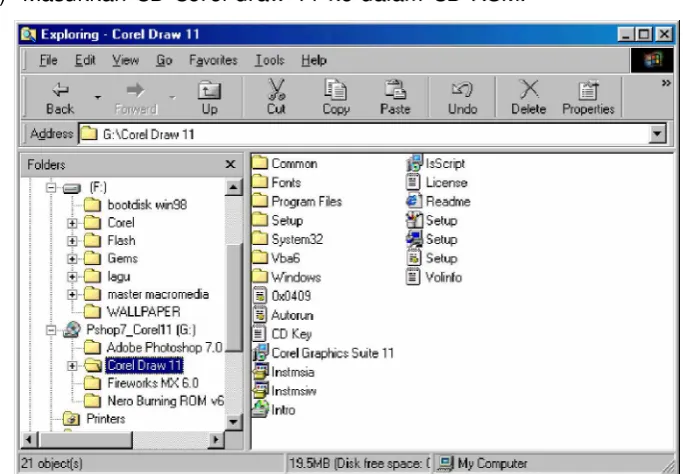Select WALLPAPER folder in tree
This screenshot has width=683, height=474.
[x=132, y=311]
